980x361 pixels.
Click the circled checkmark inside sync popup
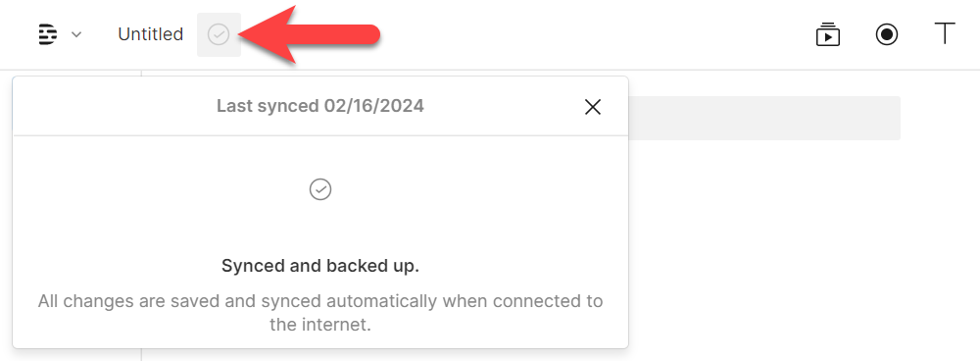click(x=320, y=189)
